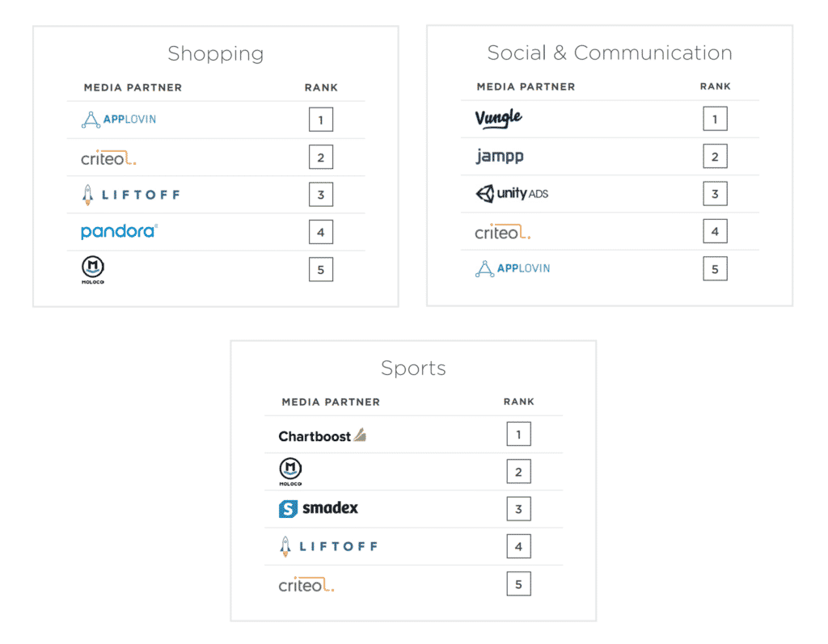Image resolution: width=828 pixels, height=644 pixels.
Task: Select the Sports heading
Action: 413,368
